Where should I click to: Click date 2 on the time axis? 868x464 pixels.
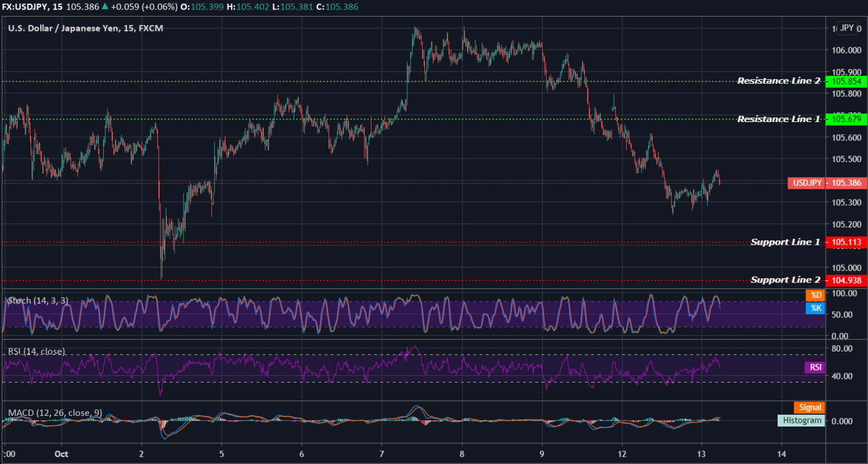coord(141,454)
